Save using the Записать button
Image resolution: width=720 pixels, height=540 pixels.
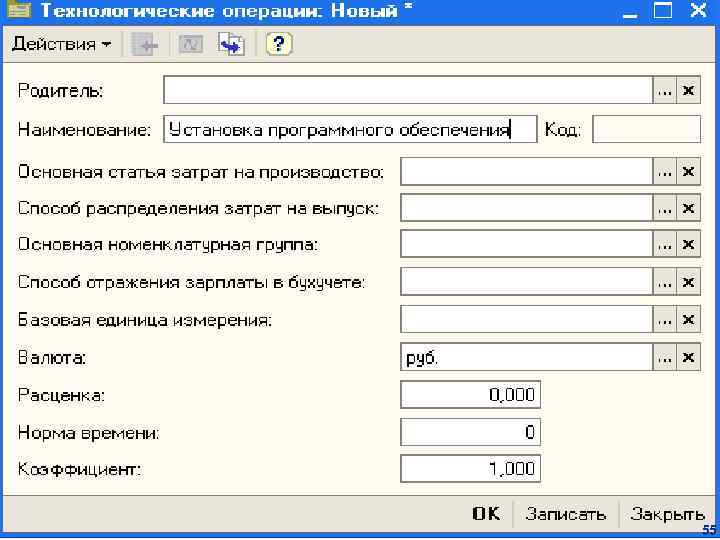[565, 514]
